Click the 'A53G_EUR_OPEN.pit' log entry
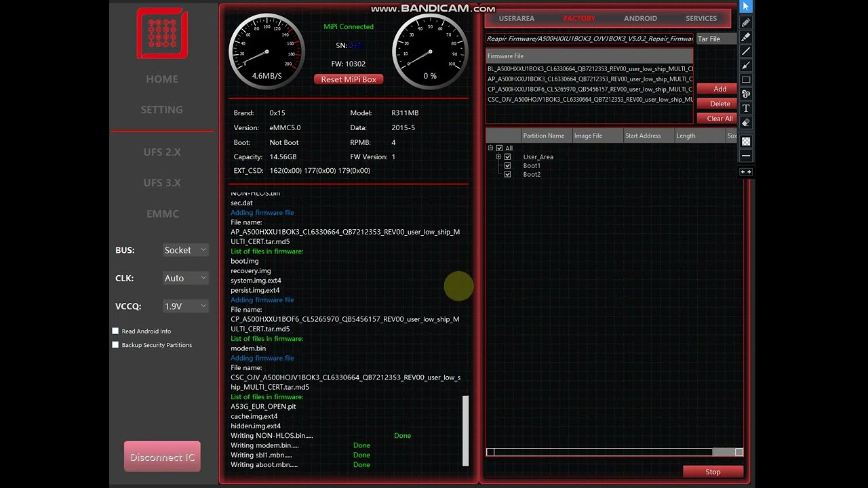Screen dimensions: 868x488 tap(263, 406)
